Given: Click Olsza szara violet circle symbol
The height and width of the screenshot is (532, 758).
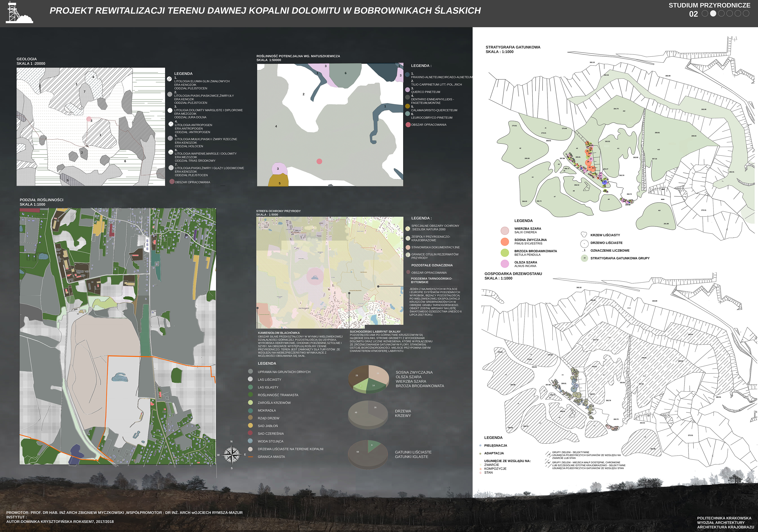Looking at the screenshot, I should coord(505,264).
